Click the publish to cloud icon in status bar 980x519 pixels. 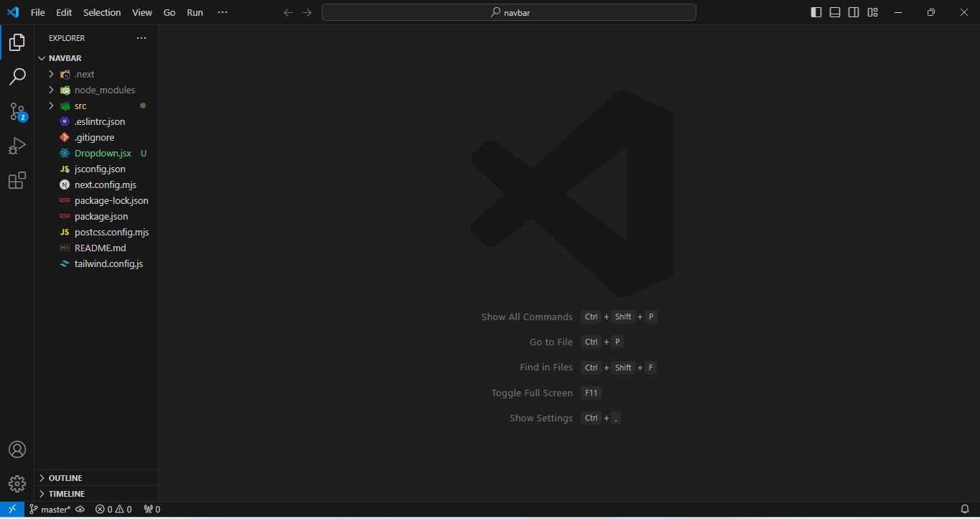[x=80, y=509]
